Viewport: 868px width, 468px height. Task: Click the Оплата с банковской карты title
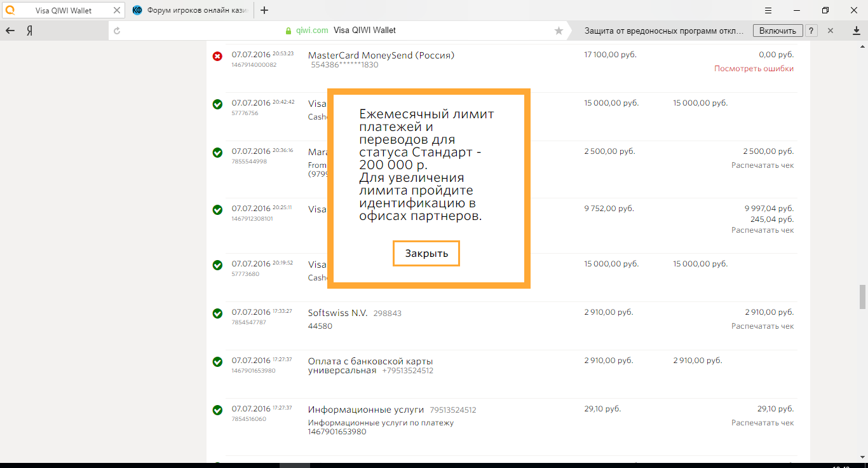370,366
